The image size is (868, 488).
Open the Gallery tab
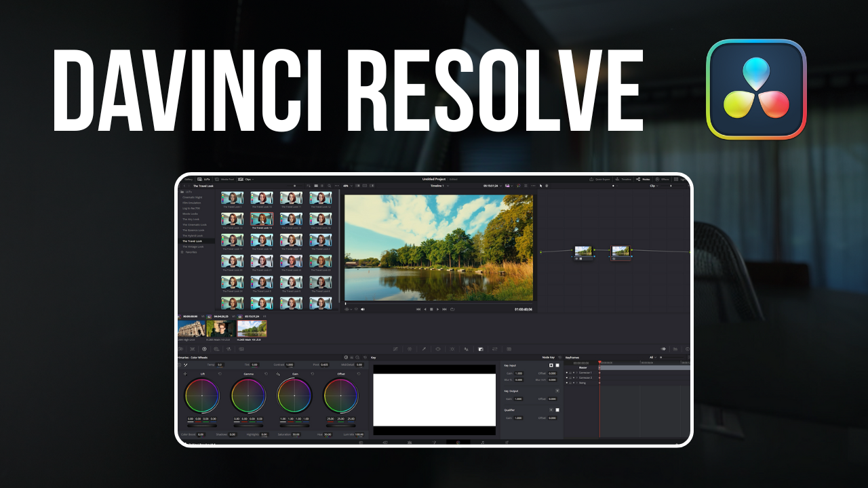pos(188,179)
